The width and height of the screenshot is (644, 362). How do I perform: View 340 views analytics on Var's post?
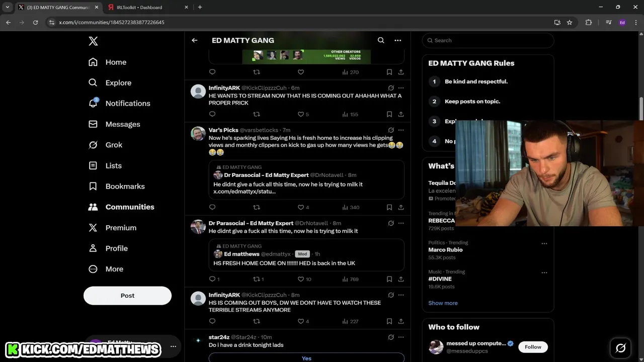[x=350, y=207]
